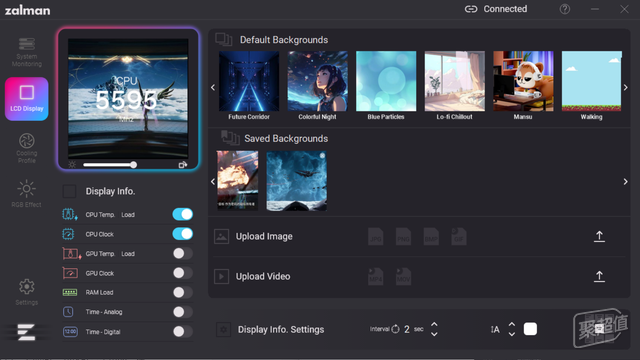Image resolution: width=640 pixels, height=360 pixels.
Task: Click the Time - Digital 12:00 icon
Action: [x=70, y=331]
